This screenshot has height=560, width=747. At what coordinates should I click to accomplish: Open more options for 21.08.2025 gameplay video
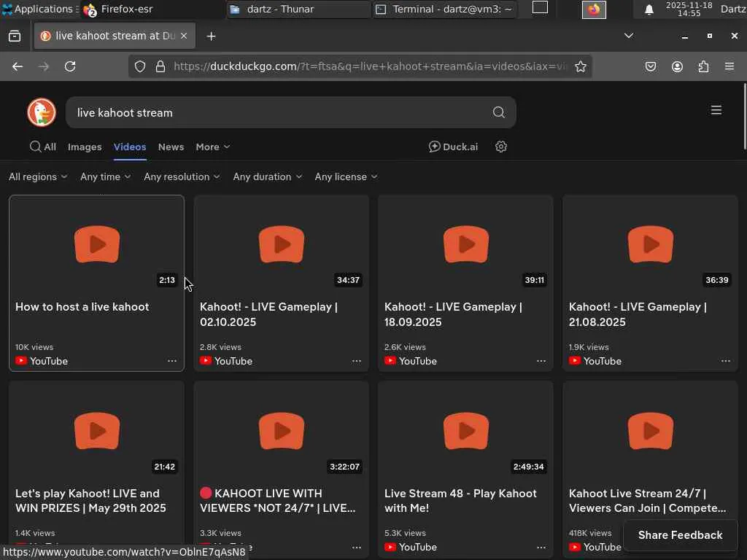pos(726,361)
